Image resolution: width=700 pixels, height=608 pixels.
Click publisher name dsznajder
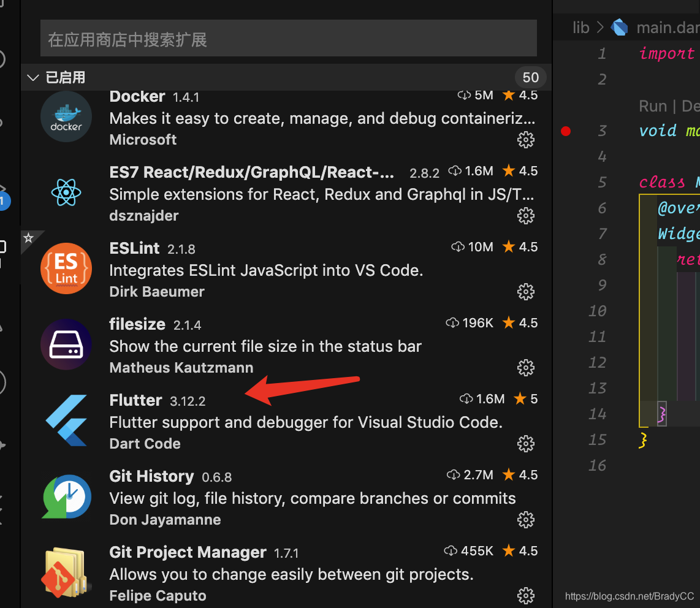point(144,216)
